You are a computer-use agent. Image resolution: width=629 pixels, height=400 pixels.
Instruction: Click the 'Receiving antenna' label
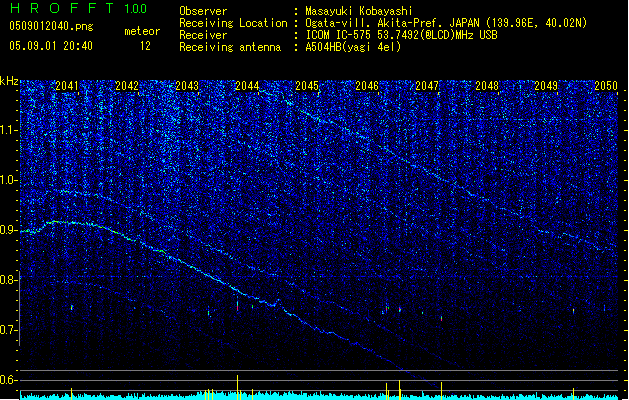point(230,47)
